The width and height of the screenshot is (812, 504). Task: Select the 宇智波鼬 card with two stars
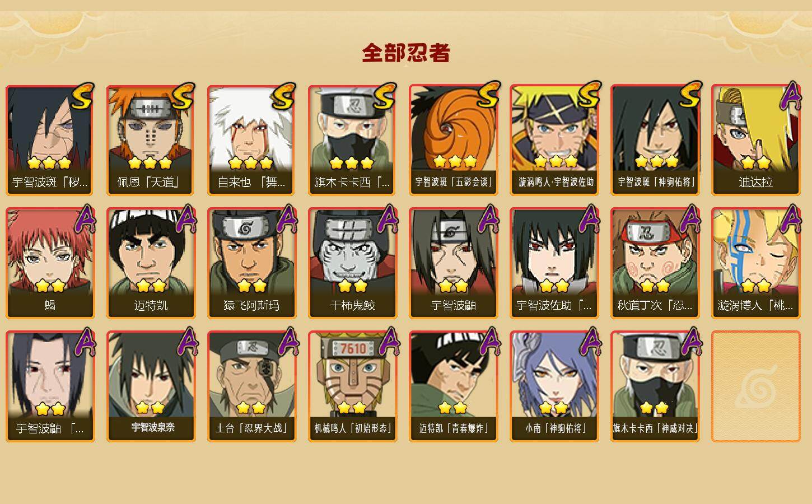(454, 263)
